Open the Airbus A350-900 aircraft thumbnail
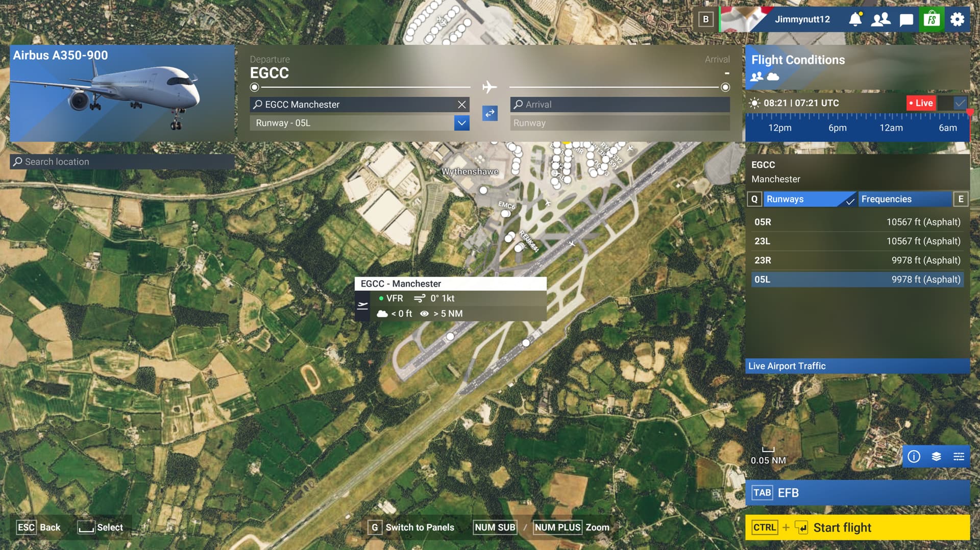The image size is (980, 550). pos(122,93)
